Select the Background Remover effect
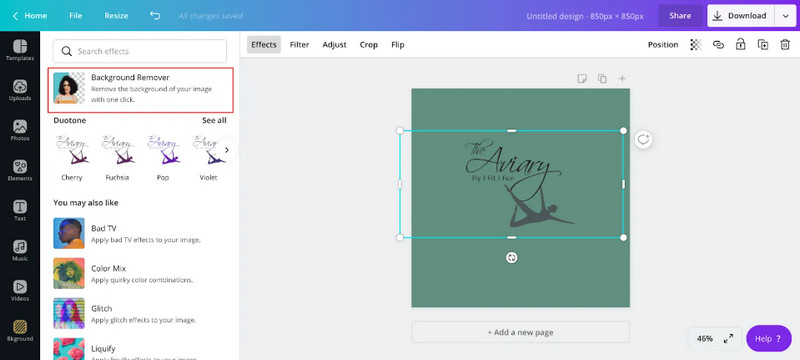This screenshot has width=800, height=360. tap(141, 90)
